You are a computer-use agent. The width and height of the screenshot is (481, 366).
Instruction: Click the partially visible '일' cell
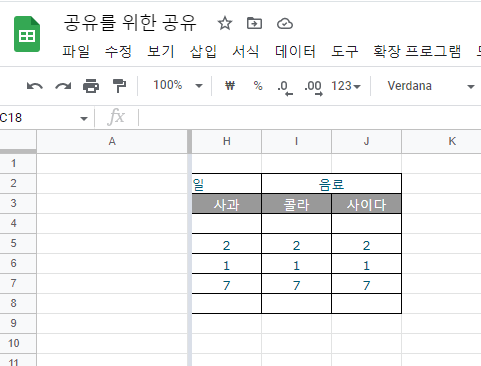(x=227, y=184)
